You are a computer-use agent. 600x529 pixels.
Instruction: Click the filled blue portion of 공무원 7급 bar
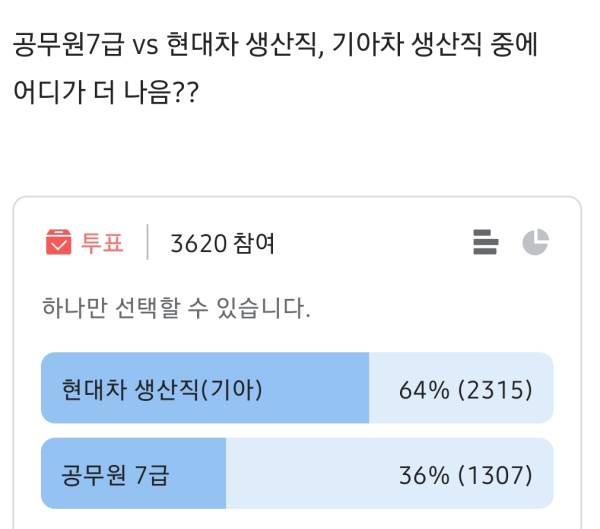(200, 473)
